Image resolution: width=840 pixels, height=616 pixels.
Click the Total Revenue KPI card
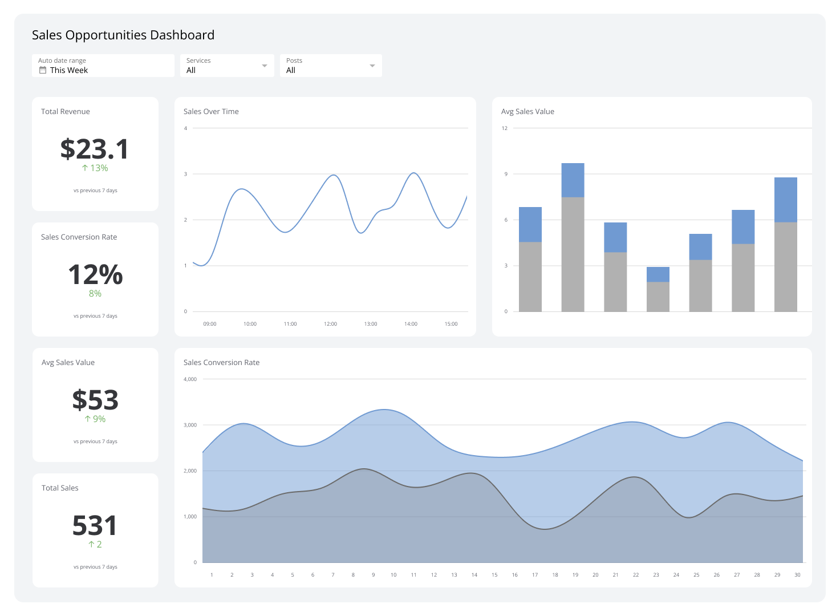pos(95,153)
